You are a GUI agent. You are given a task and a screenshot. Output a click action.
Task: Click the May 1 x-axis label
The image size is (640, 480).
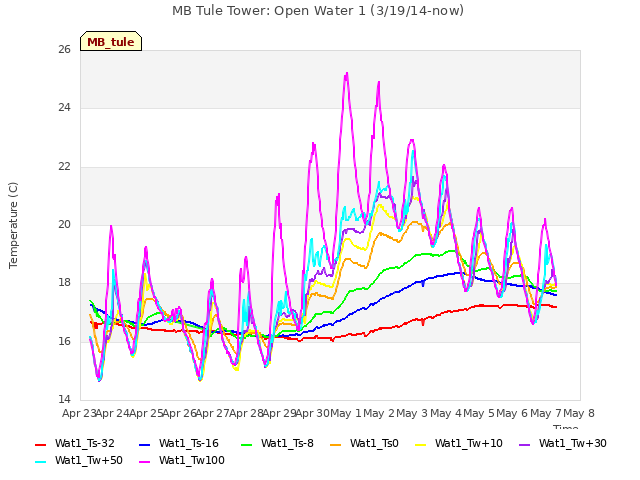[x=346, y=413]
